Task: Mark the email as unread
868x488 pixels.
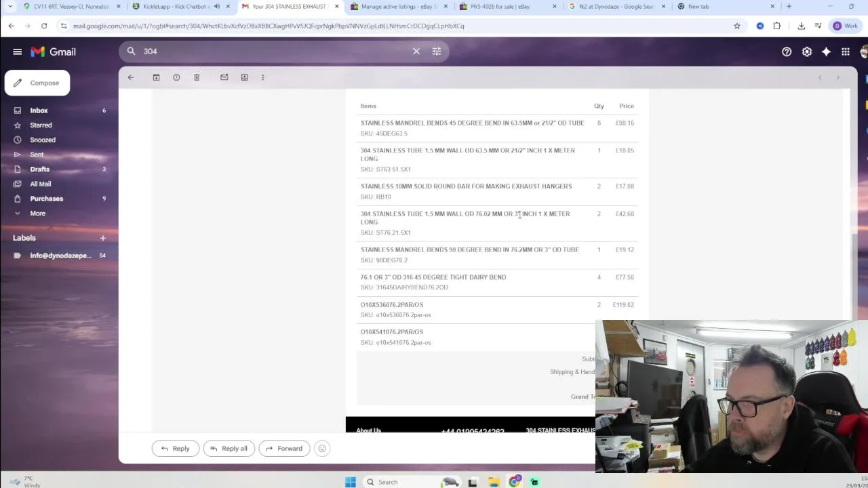Action: [x=224, y=77]
